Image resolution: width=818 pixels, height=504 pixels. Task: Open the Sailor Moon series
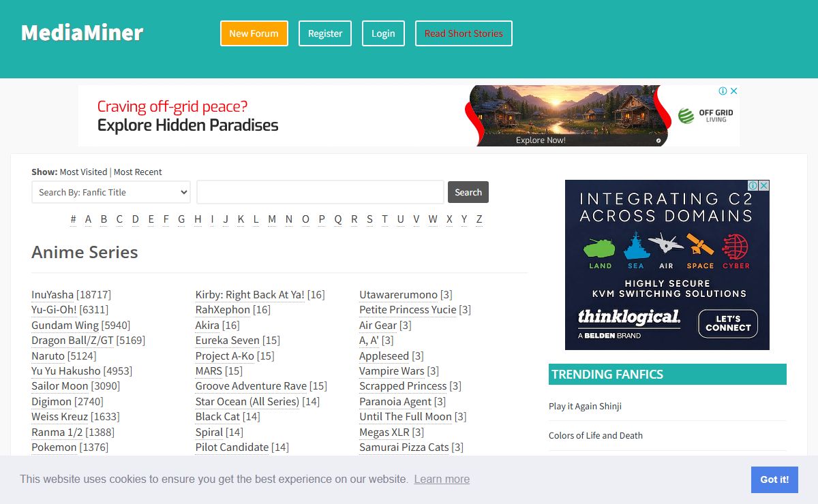[60, 386]
